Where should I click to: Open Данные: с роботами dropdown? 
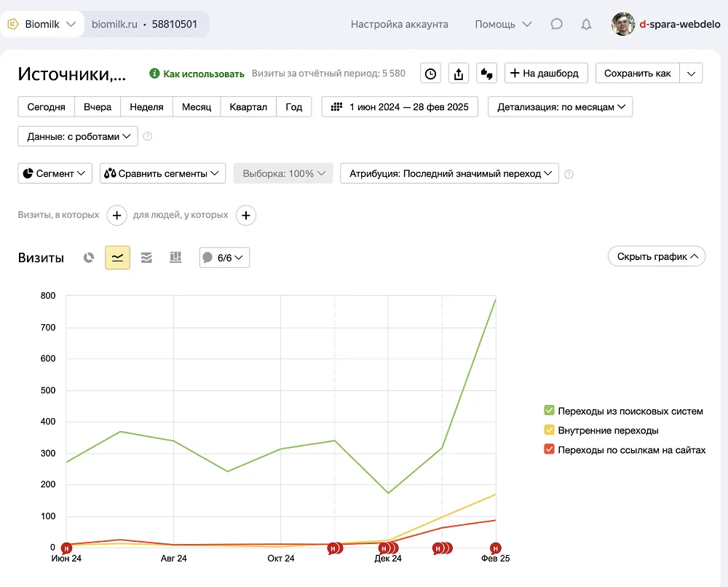pos(78,136)
